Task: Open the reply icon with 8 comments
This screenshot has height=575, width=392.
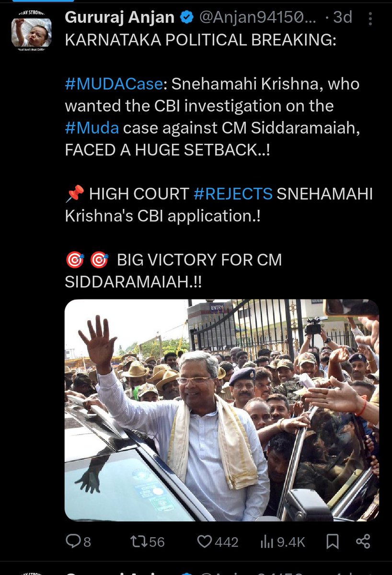Action: [x=72, y=542]
